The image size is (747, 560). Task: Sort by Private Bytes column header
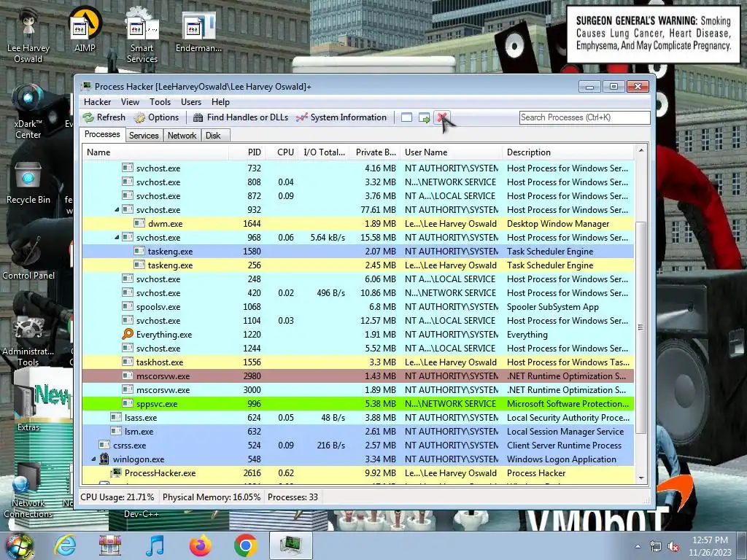(375, 152)
